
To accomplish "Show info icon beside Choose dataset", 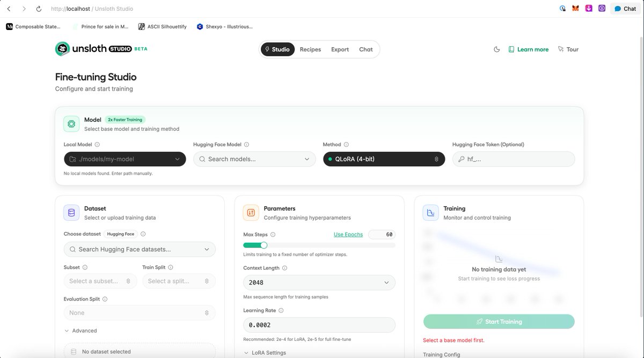I will click(143, 234).
